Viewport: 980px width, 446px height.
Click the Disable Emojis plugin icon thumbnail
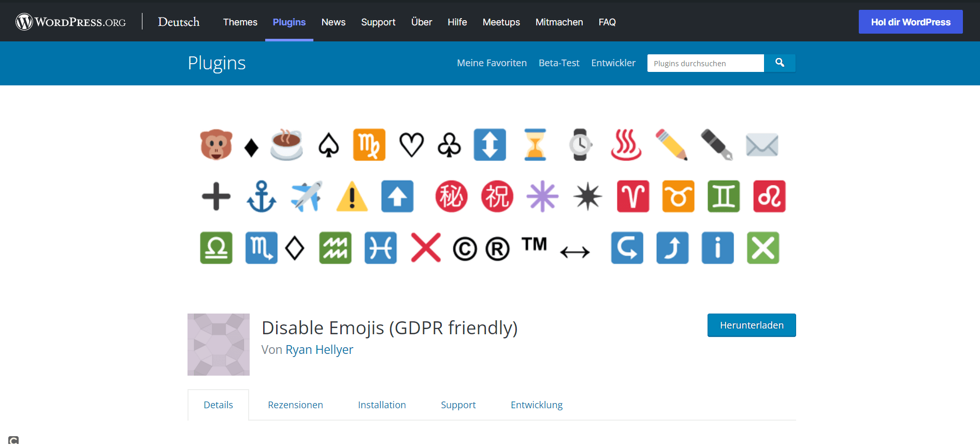pos(219,345)
